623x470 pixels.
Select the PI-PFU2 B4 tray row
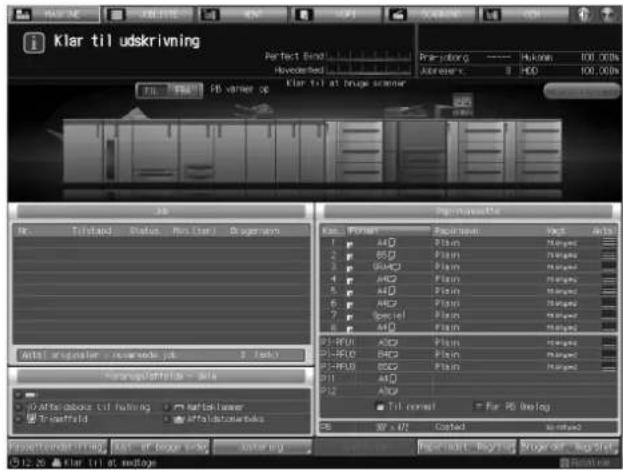(468, 354)
